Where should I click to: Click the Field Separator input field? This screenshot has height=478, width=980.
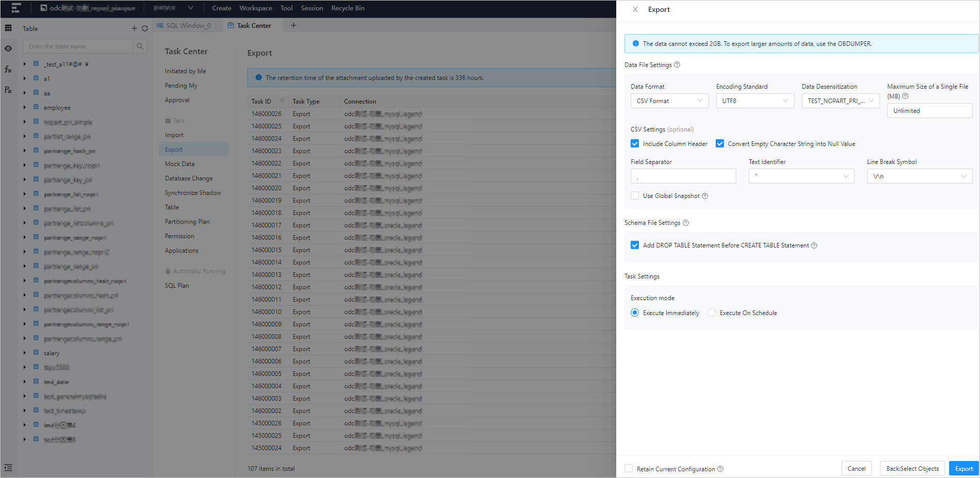(x=683, y=176)
